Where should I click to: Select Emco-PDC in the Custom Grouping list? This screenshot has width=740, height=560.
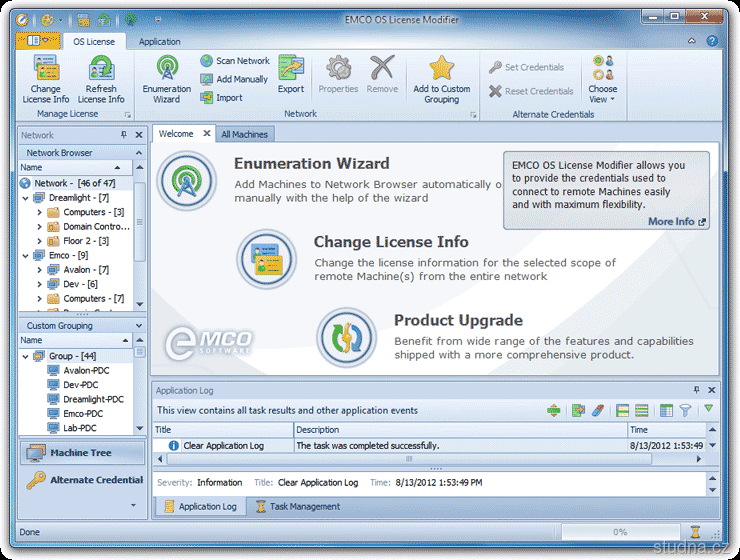pyautogui.click(x=82, y=413)
